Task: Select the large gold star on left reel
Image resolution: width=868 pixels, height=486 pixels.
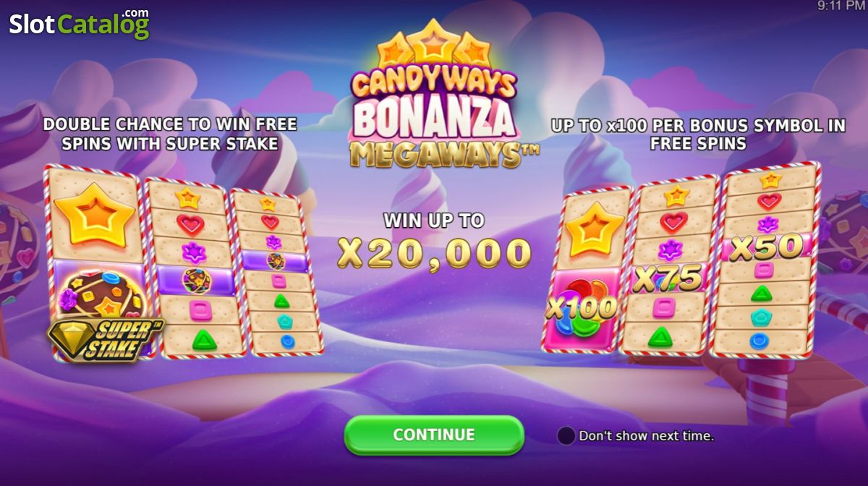Action: (94, 213)
